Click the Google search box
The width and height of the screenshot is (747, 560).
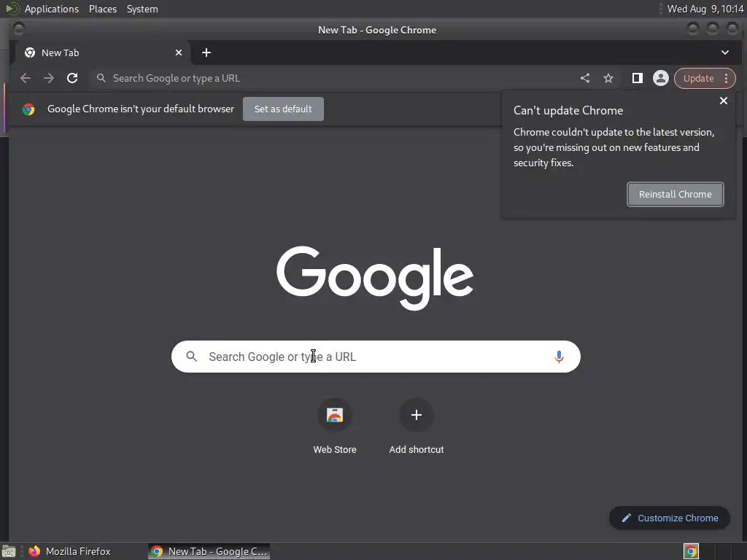pyautogui.click(x=376, y=357)
